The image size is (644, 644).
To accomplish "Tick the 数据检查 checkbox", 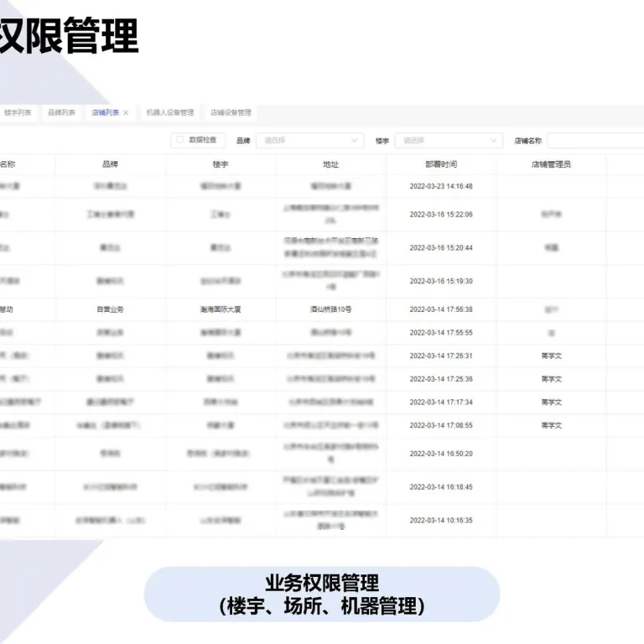I will click(180, 140).
